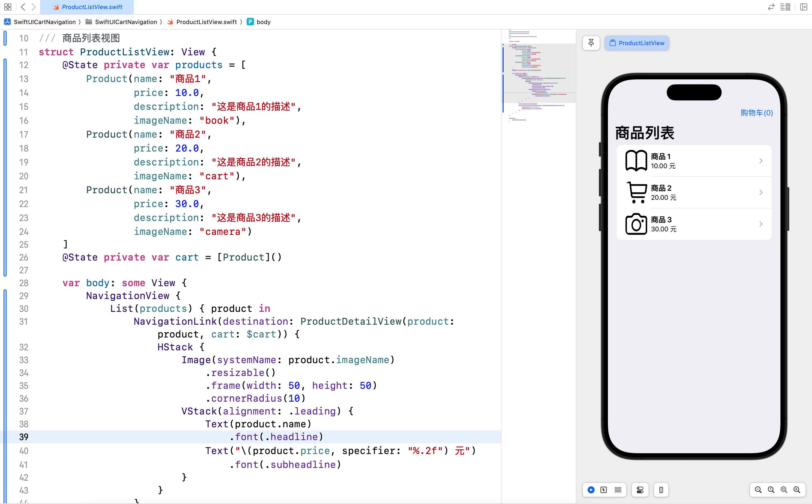Click the "camera" string on line 24
812x504 pixels.
pos(223,232)
